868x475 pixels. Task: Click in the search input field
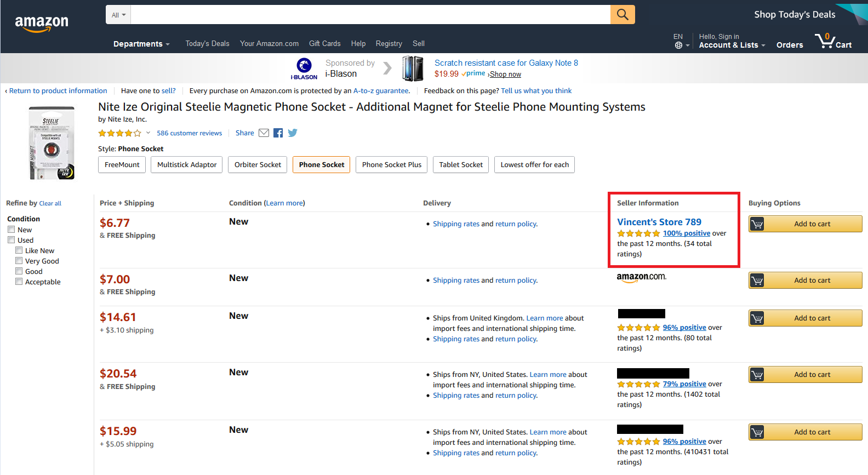[370, 15]
